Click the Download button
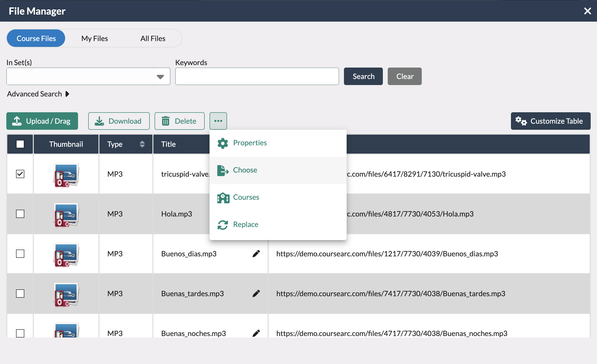This screenshot has height=364, width=597. pos(119,121)
